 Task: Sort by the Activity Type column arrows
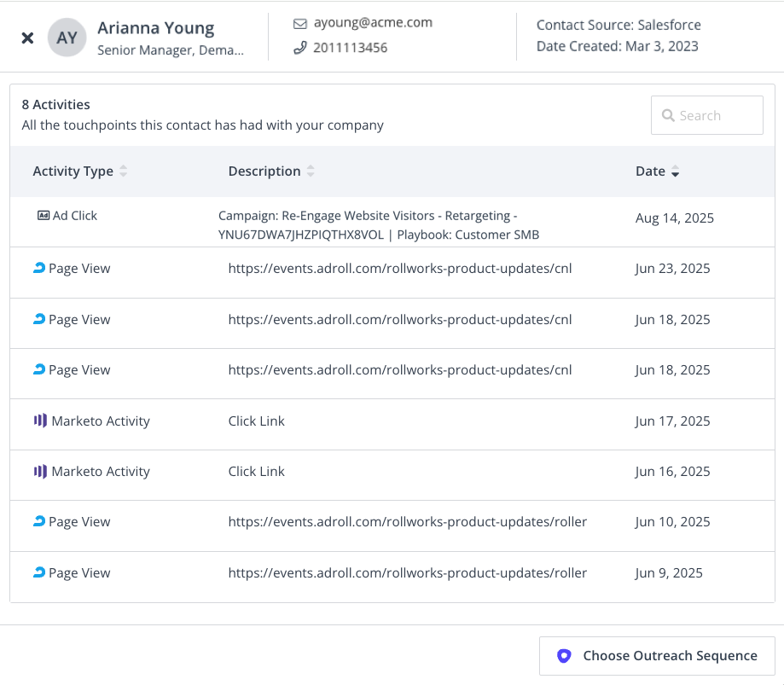[x=124, y=171]
